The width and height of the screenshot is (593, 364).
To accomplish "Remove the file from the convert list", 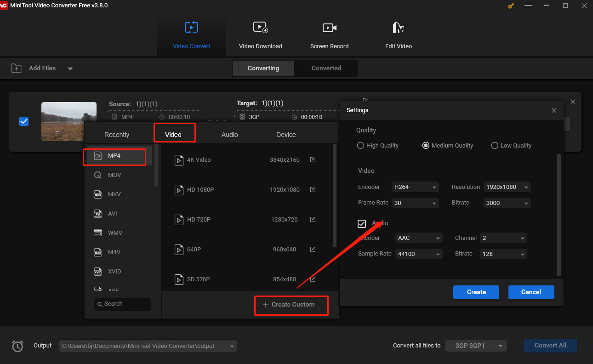I will (573, 102).
